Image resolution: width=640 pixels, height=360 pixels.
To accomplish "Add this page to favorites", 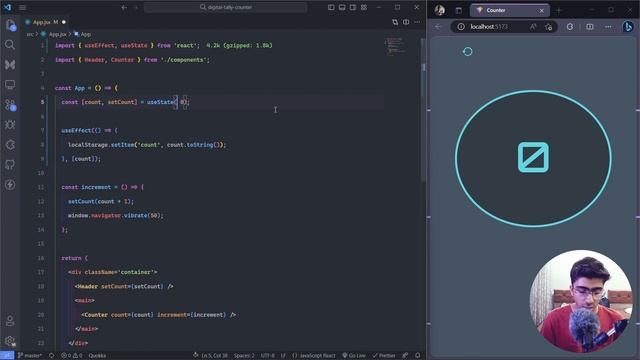I will pyautogui.click(x=549, y=27).
